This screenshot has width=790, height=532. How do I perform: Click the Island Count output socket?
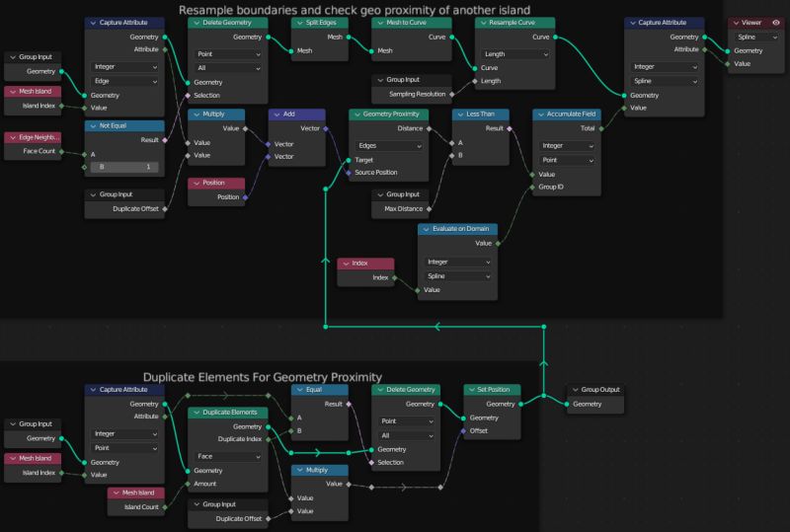[165, 507]
